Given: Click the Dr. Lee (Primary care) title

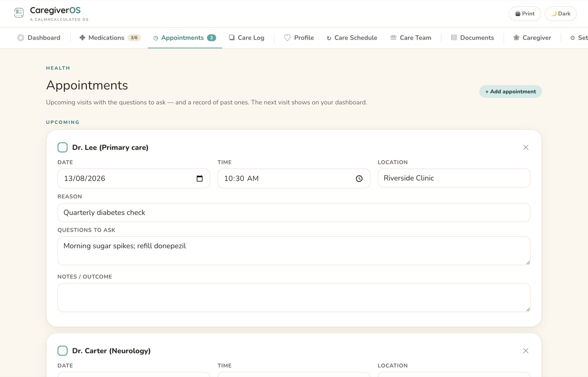Looking at the screenshot, I should tap(110, 148).
